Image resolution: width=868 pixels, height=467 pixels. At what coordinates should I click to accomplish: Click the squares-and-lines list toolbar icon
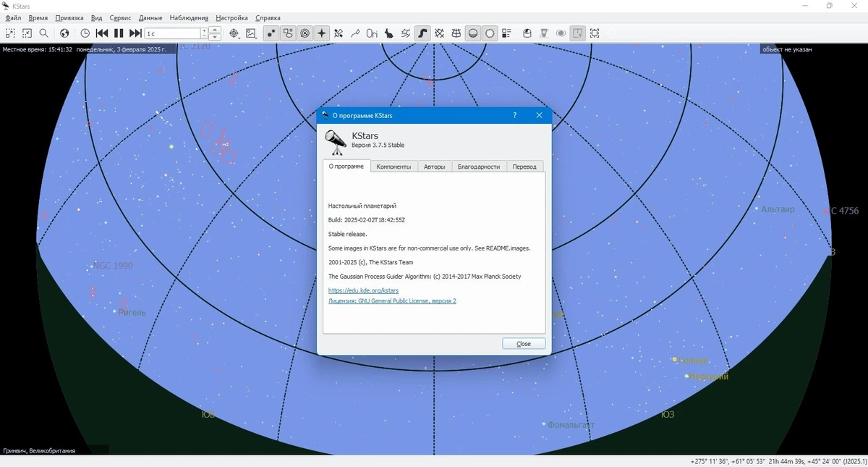pyautogui.click(x=506, y=33)
